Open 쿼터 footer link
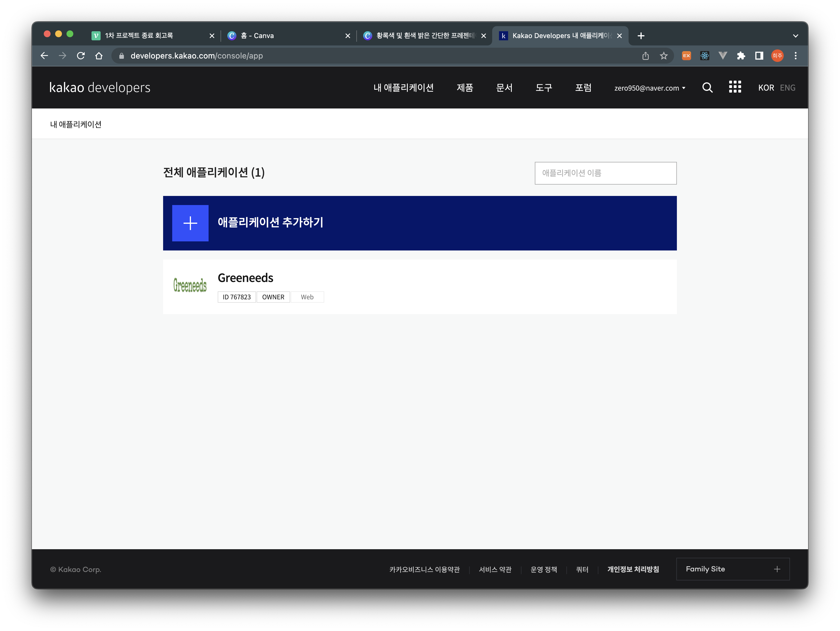 (582, 569)
